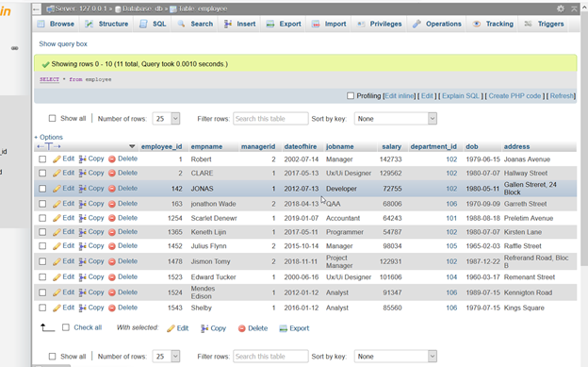Open top Number of rows dropdown
The width and height of the screenshot is (588, 367).
click(x=166, y=119)
